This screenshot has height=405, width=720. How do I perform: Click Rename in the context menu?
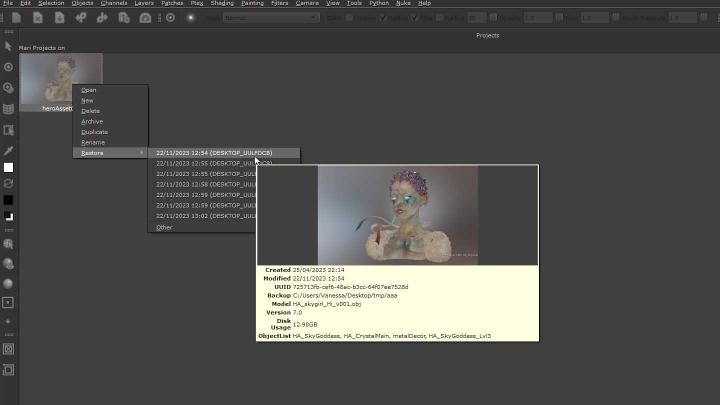pyautogui.click(x=93, y=142)
